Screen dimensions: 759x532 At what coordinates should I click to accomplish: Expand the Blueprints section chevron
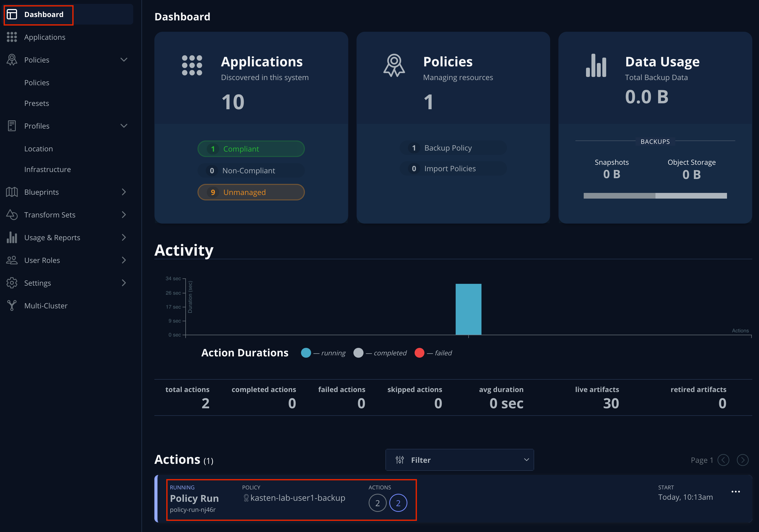[124, 192]
